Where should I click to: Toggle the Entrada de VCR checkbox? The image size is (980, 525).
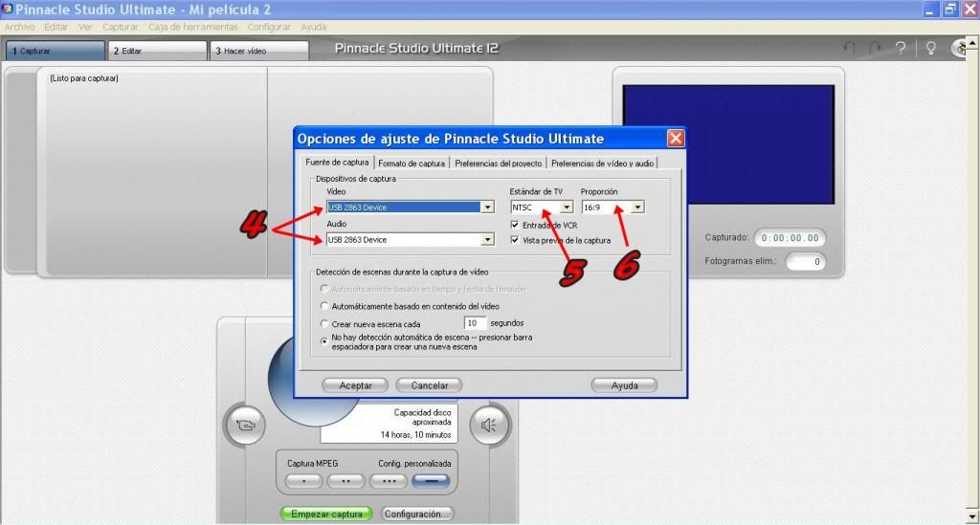pyautogui.click(x=515, y=225)
